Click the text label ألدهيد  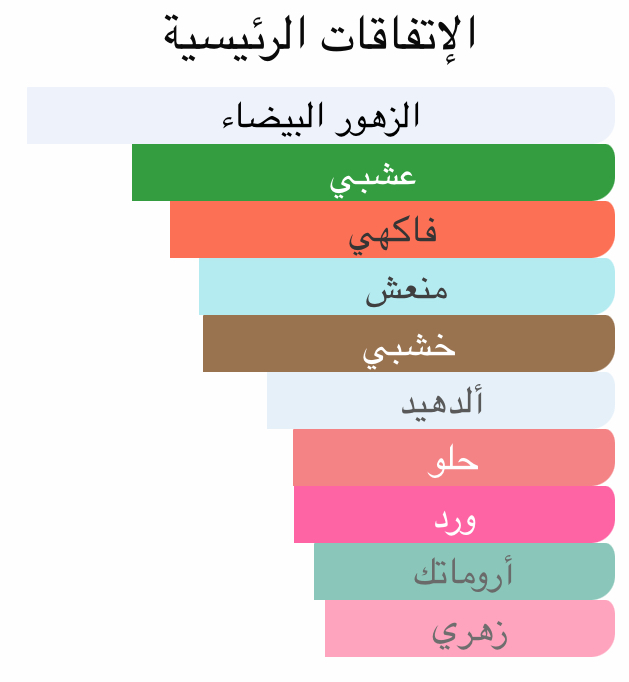441,402
